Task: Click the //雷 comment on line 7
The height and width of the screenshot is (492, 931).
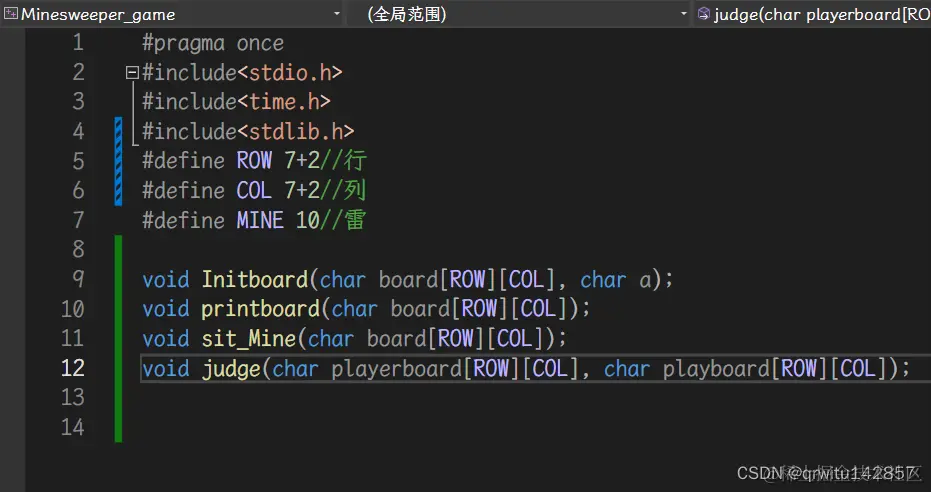Action: point(343,220)
